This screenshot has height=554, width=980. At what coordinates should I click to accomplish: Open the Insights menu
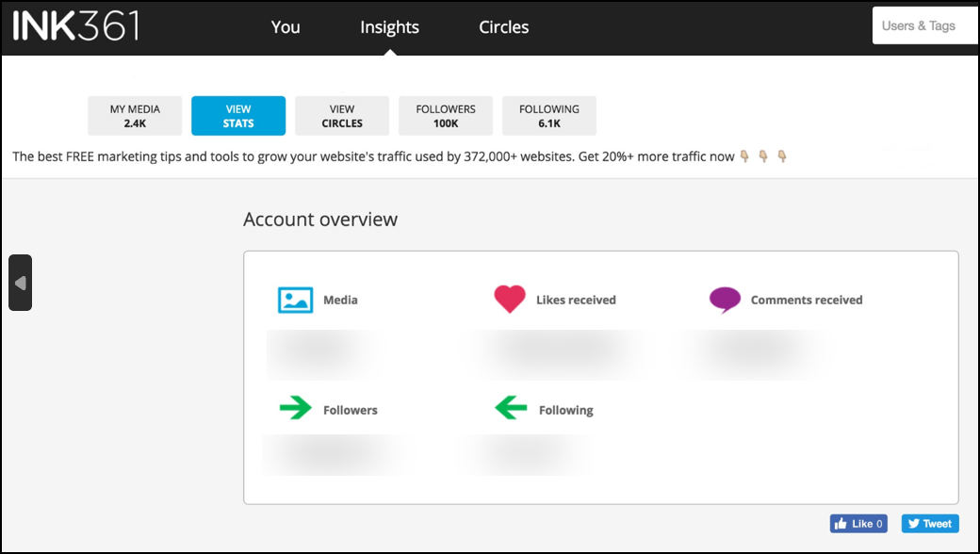[389, 27]
